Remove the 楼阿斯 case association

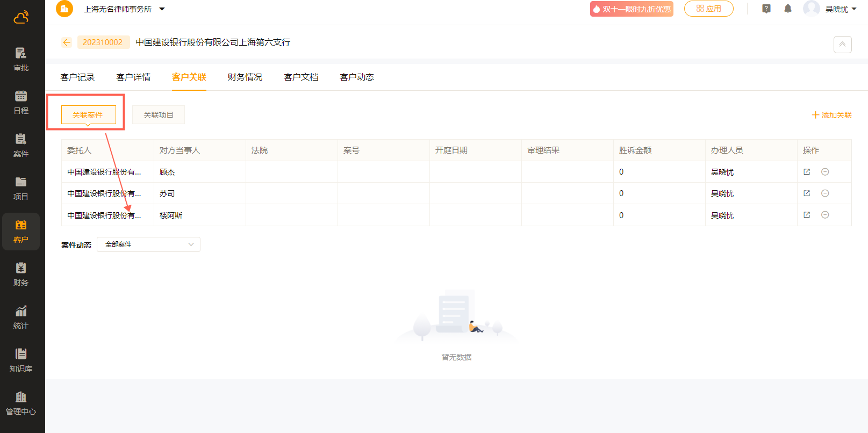click(x=825, y=215)
